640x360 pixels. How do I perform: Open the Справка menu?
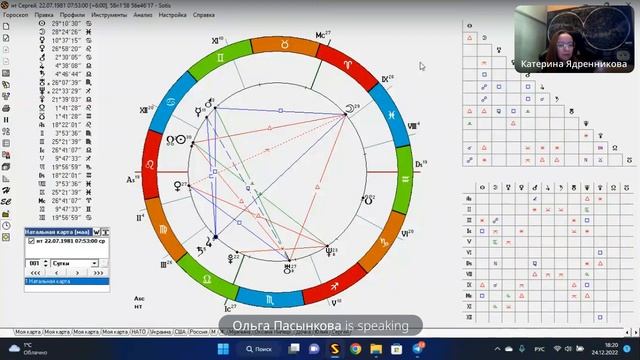204,15
